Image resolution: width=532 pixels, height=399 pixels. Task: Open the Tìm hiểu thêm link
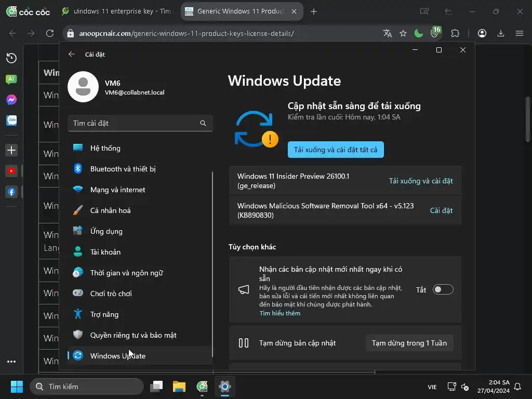coord(280,313)
